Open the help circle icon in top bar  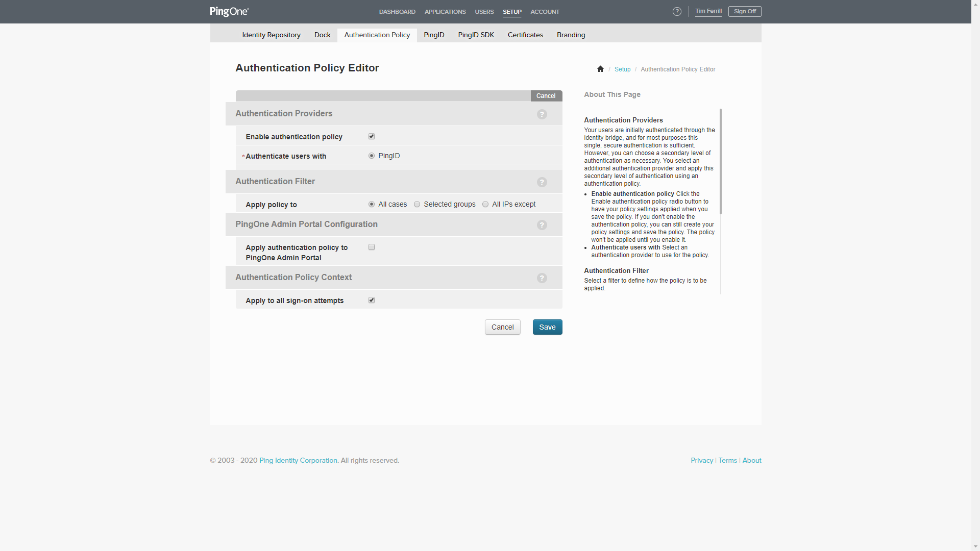click(x=677, y=11)
